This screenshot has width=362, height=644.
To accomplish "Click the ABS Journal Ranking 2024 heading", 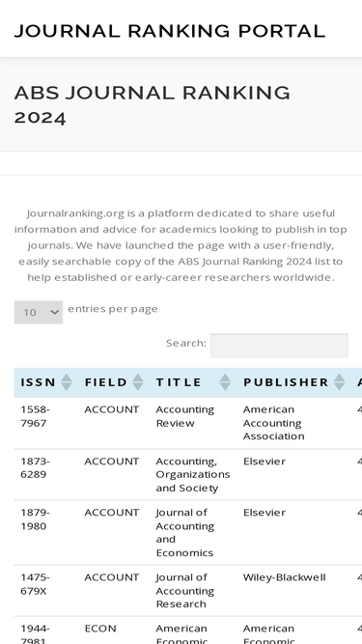I will 153,105.
